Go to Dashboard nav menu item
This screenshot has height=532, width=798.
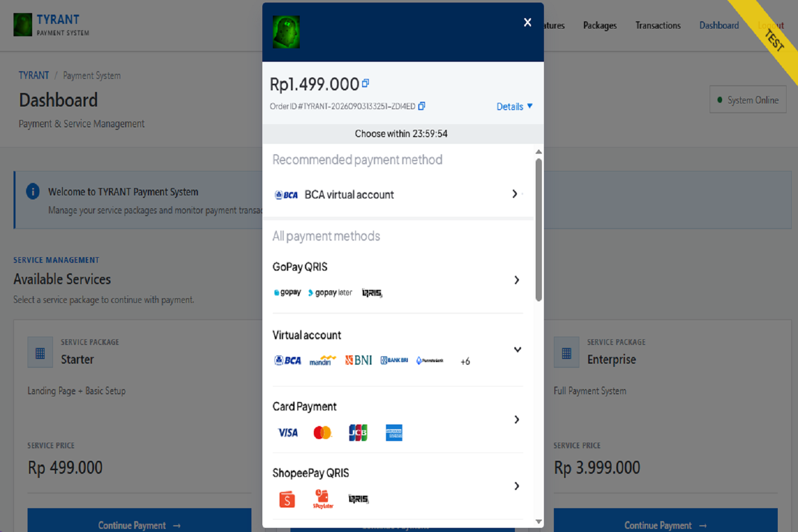(x=719, y=25)
